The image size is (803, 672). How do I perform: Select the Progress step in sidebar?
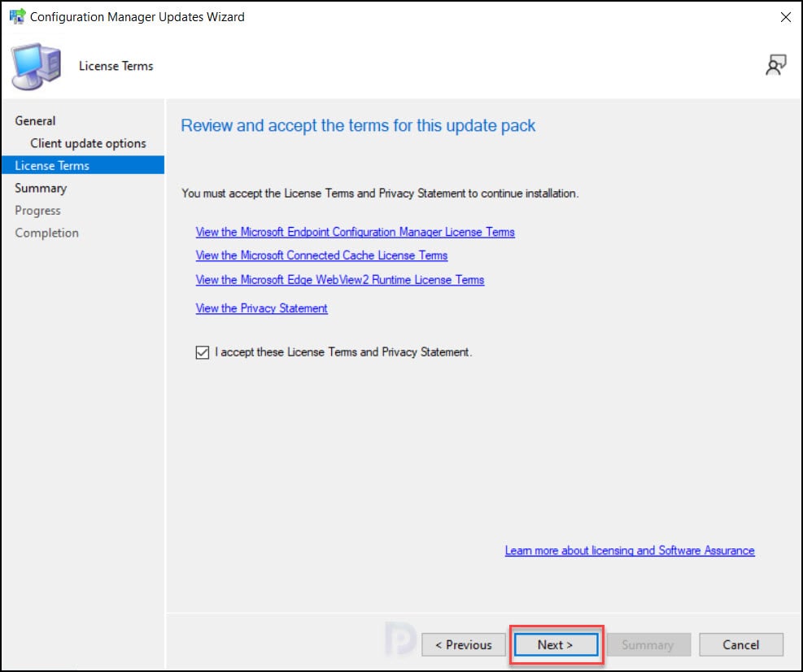point(38,211)
